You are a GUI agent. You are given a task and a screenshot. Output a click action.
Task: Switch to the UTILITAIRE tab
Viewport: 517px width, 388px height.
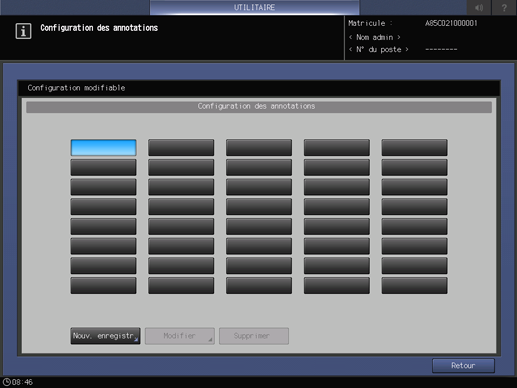coord(254,7)
